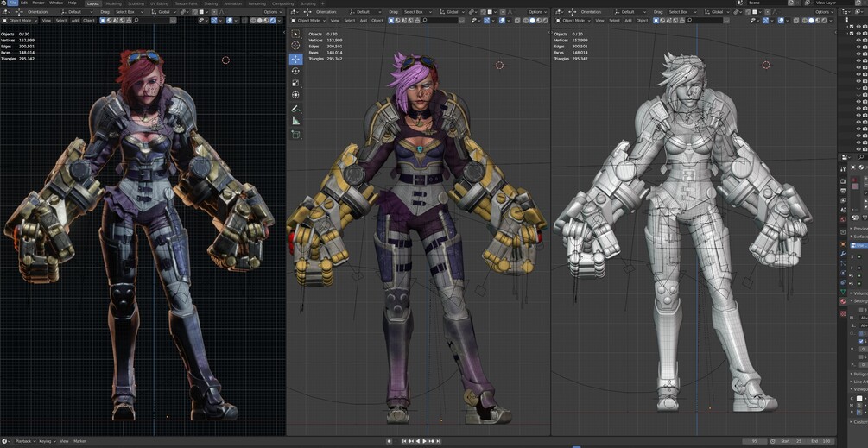This screenshot has width=868, height=448.
Task: Add a new workspace with plus icon
Action: point(323,3)
